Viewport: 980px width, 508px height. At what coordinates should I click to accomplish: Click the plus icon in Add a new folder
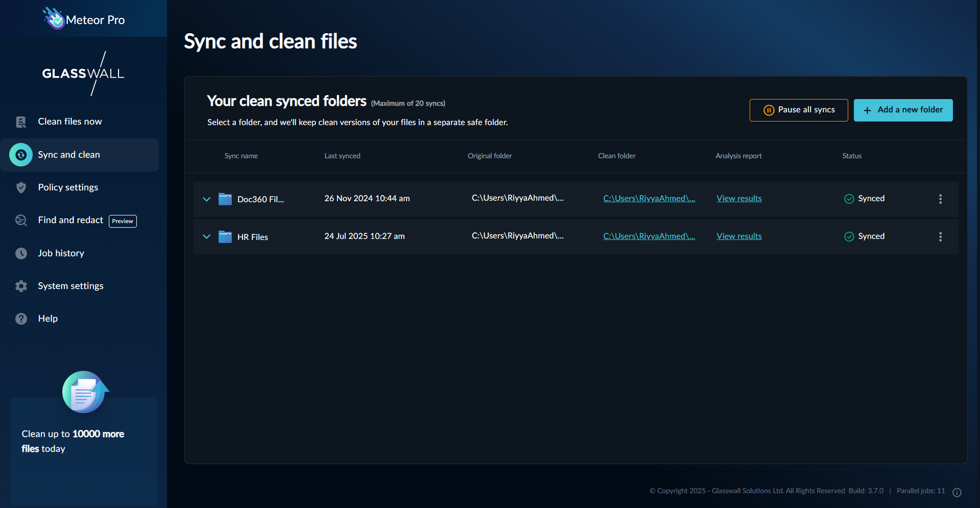867,110
